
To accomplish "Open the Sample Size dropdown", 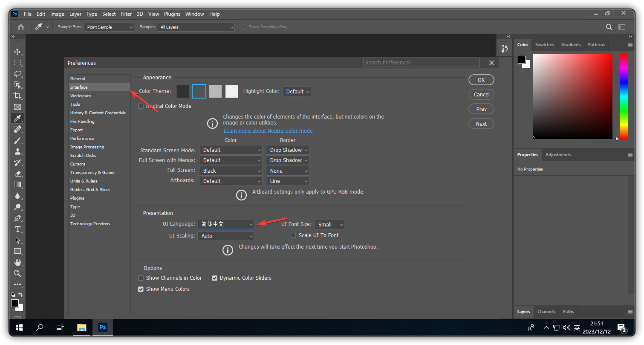I will (109, 27).
